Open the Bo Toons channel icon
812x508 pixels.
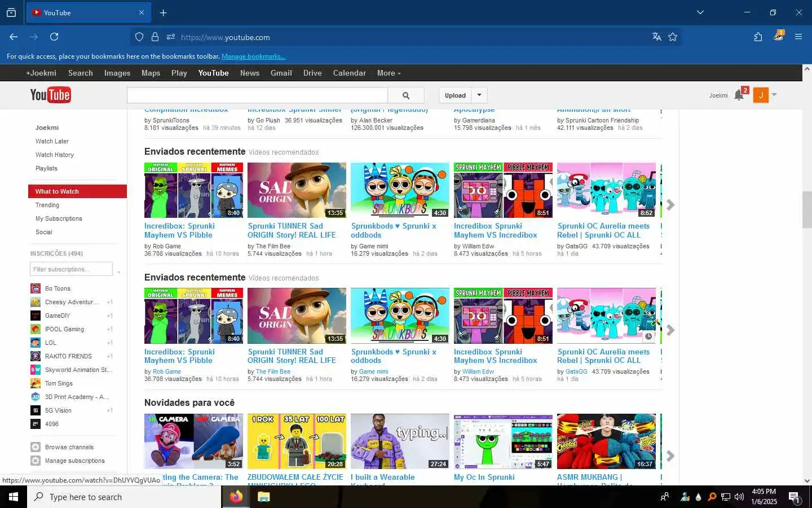coord(36,288)
